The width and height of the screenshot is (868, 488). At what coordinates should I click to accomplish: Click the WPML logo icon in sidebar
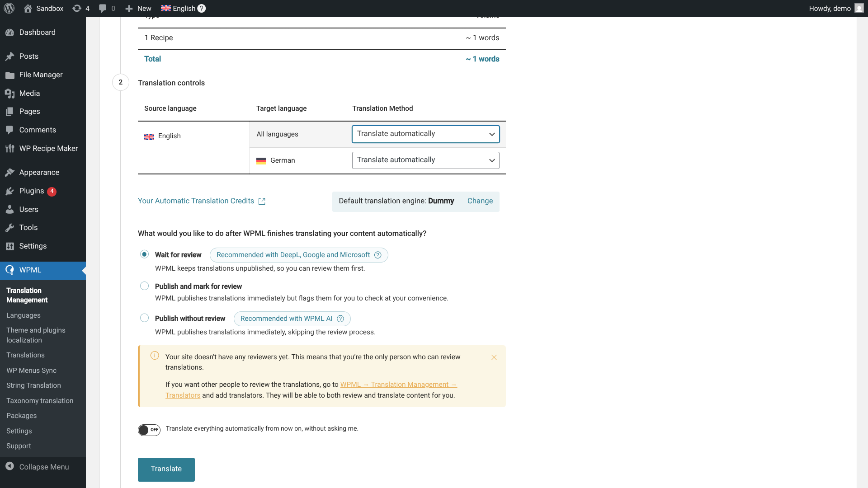pyautogui.click(x=10, y=270)
